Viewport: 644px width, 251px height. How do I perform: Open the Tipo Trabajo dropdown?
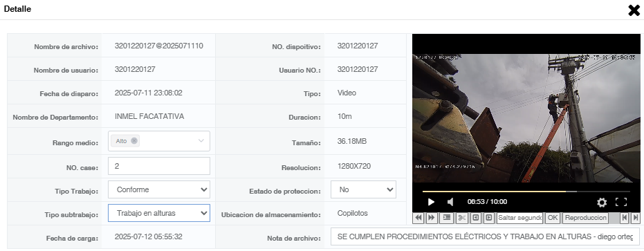tap(159, 189)
